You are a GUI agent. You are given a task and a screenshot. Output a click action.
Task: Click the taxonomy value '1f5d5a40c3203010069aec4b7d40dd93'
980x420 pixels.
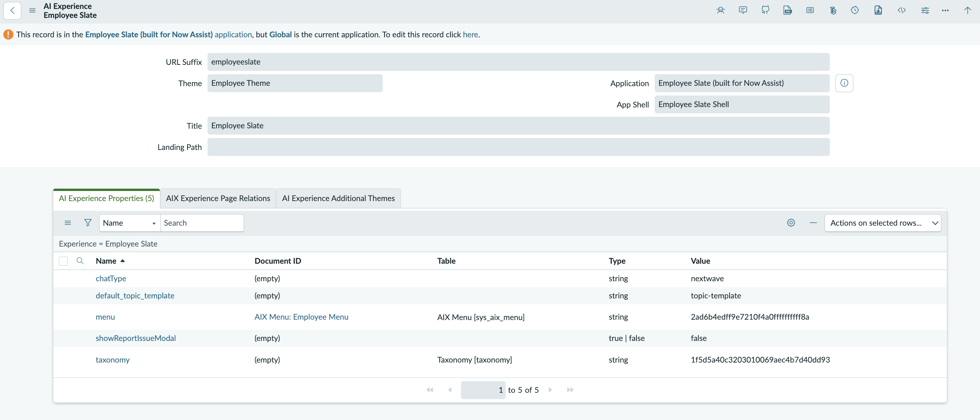click(760, 360)
